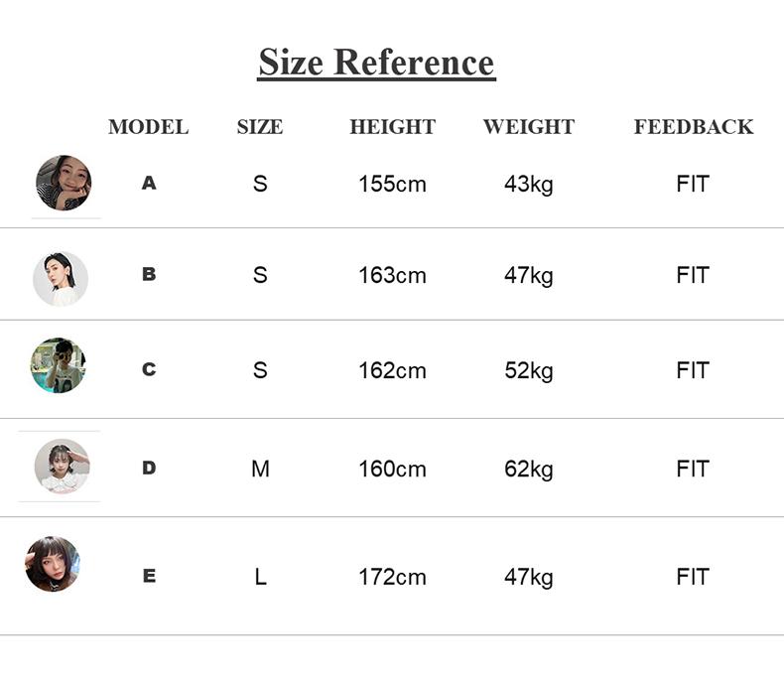Image resolution: width=784 pixels, height=677 pixels.
Task: Select model C's avatar picture
Action: pyautogui.click(x=58, y=365)
